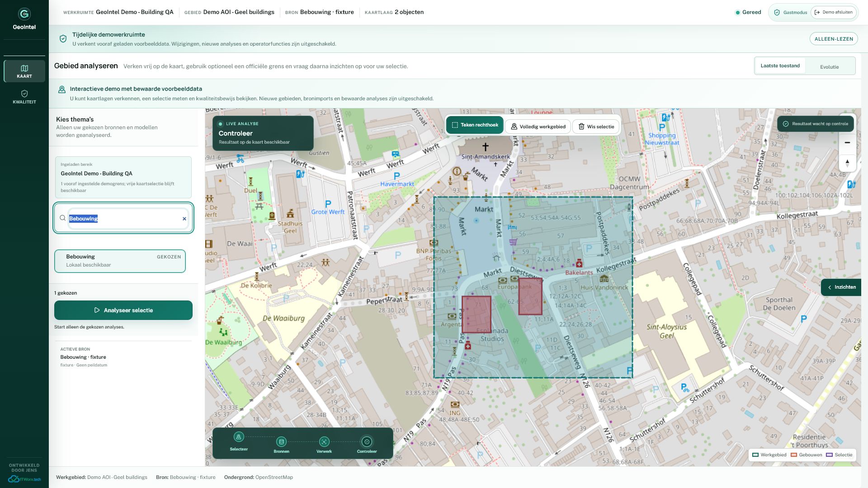The height and width of the screenshot is (488, 868).
Task: Open the Kwaliteit shield icon
Action: pyautogui.click(x=24, y=94)
